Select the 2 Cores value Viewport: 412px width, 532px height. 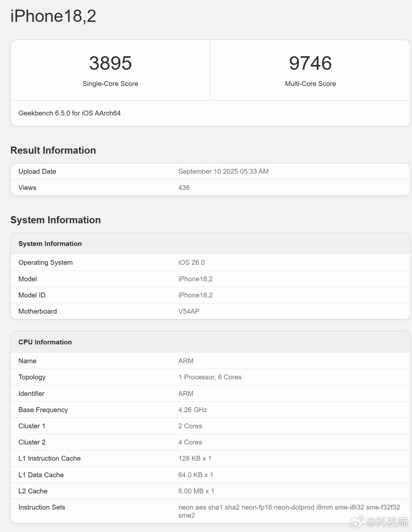pyautogui.click(x=190, y=426)
